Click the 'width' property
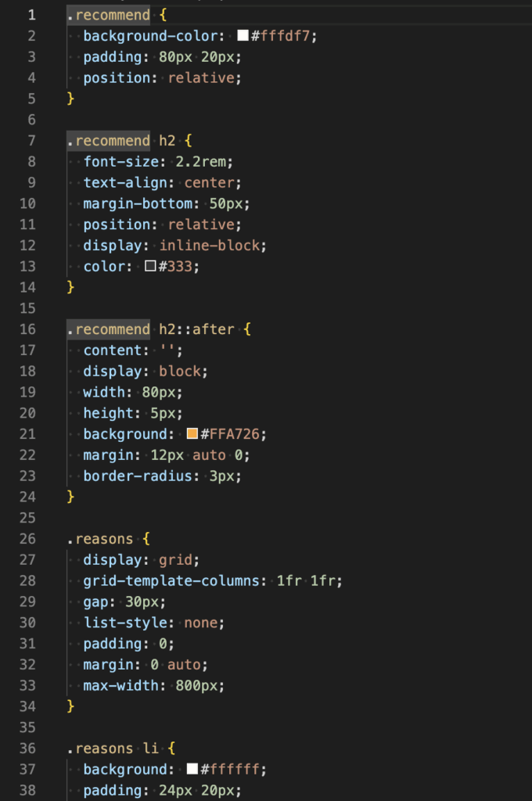This screenshot has height=801, width=532. point(104,392)
